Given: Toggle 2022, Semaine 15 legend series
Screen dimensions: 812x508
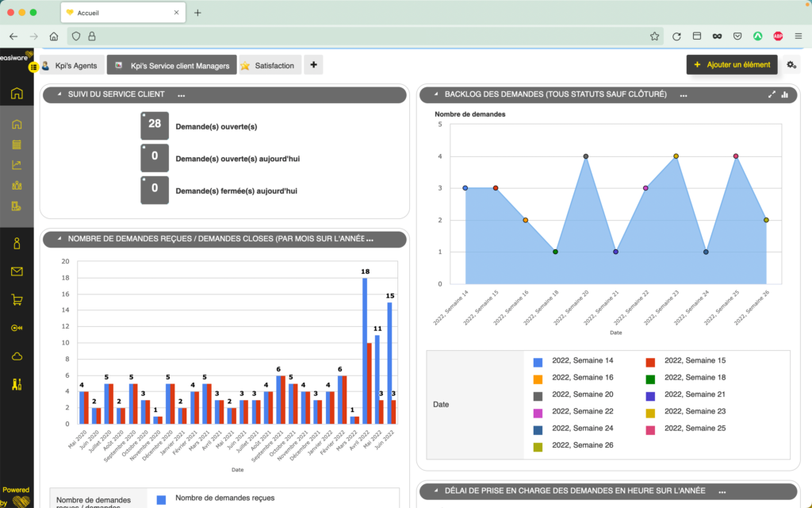Looking at the screenshot, I should coord(686,361).
